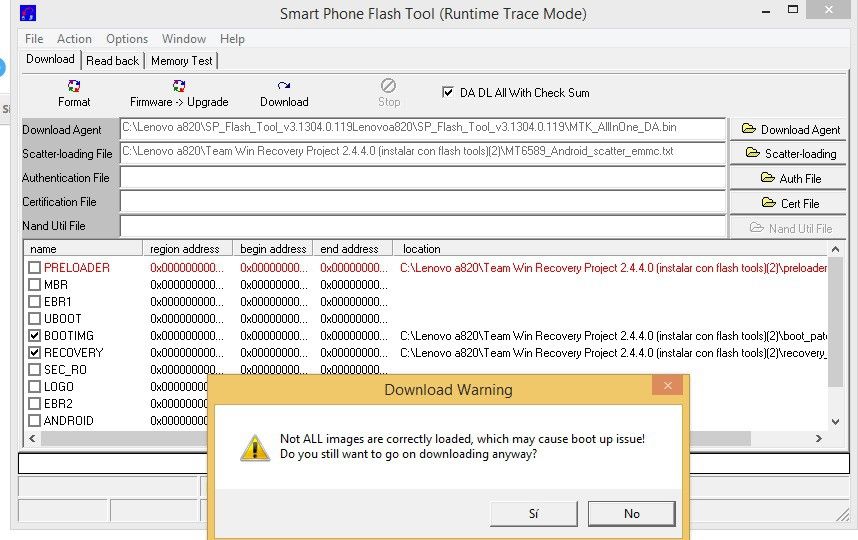This screenshot has width=858, height=540.
Task: Check the EBR2 partition box
Action: click(x=34, y=403)
